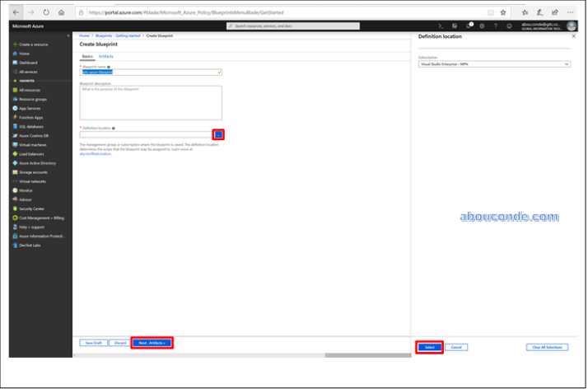This screenshot has width=588, height=389.
Task: Open the Definition location picker button
Action: coord(218,134)
